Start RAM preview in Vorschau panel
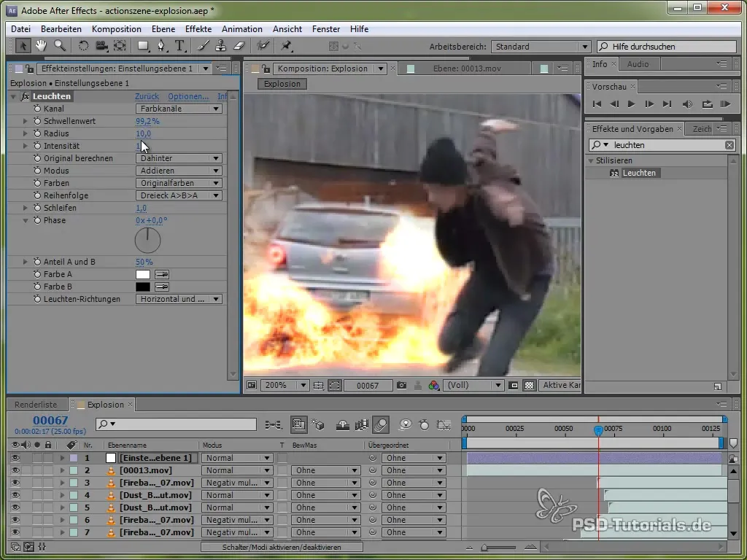This screenshot has height=560, width=747. pos(725,104)
